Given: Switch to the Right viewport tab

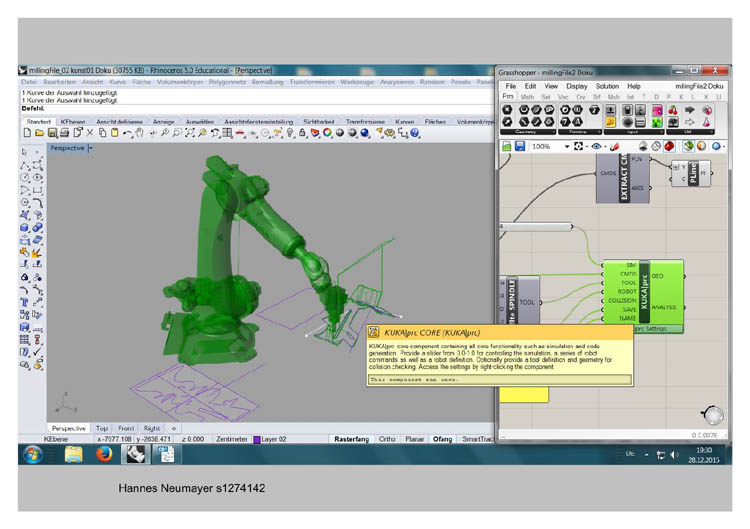Looking at the screenshot, I should [x=152, y=429].
